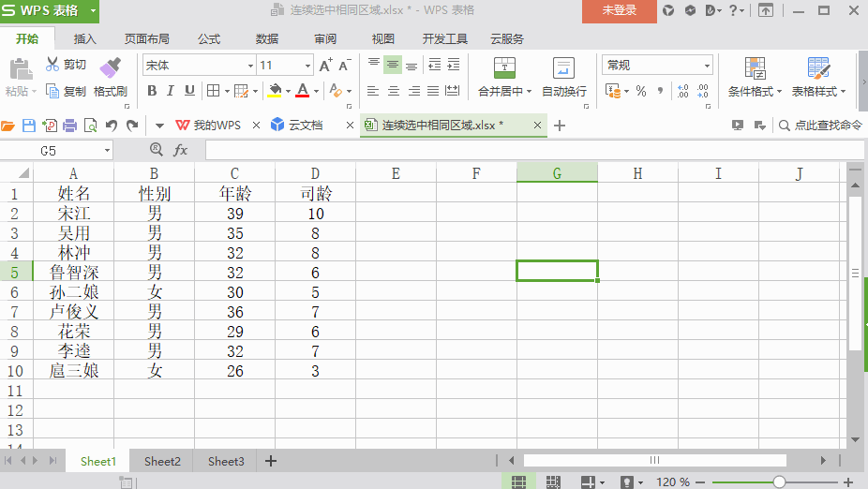Image resolution: width=868 pixels, height=489 pixels.
Task: Open the borders dropdown arrow
Action: [227, 91]
